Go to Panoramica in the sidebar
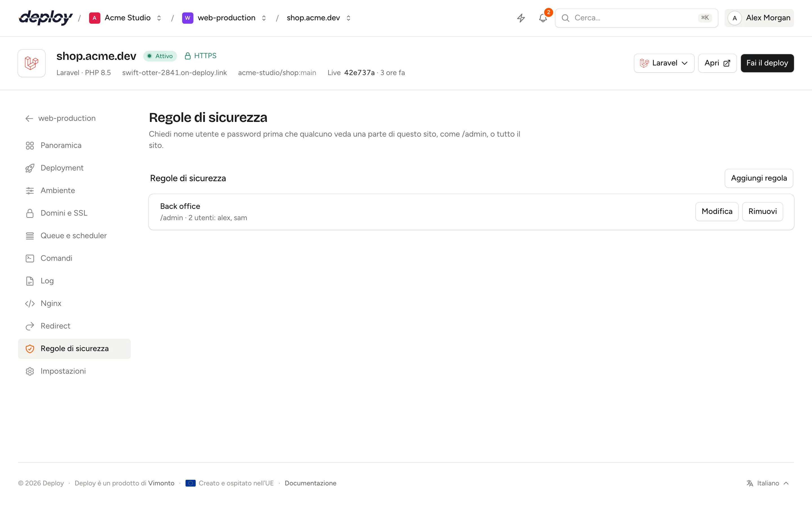Viewport: 812px width, 508px height. pyautogui.click(x=74, y=145)
